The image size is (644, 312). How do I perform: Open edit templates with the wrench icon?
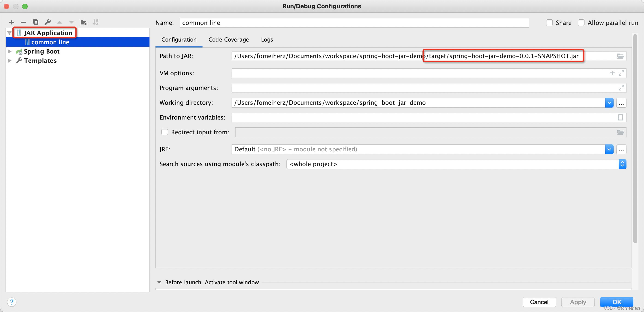(x=48, y=22)
